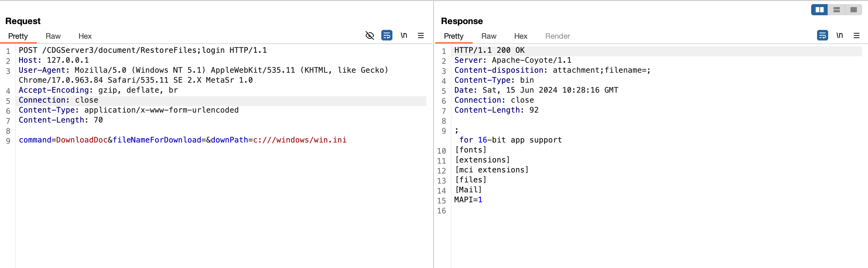Click the Server: Apache-Coyote/1.1 header
This screenshot has width=868, height=268.
pos(513,60)
